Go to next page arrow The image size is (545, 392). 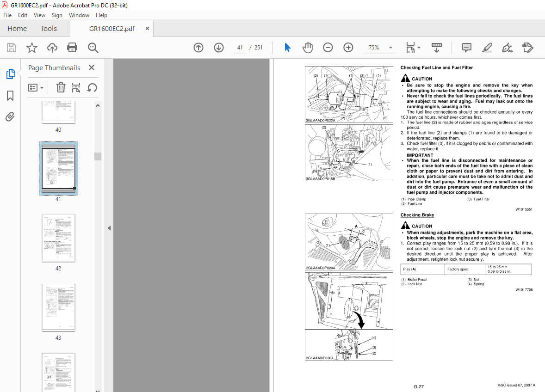click(219, 48)
